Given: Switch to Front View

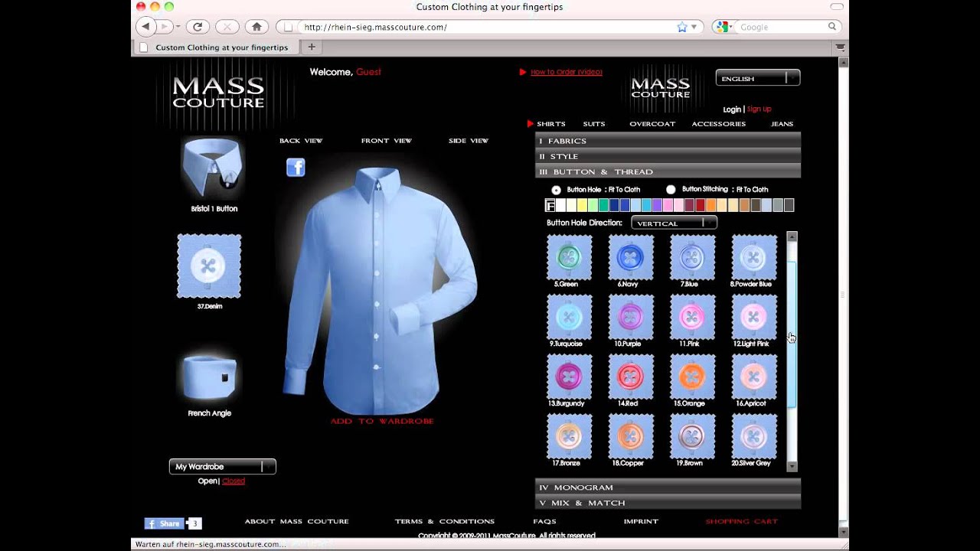Looking at the screenshot, I should point(387,141).
